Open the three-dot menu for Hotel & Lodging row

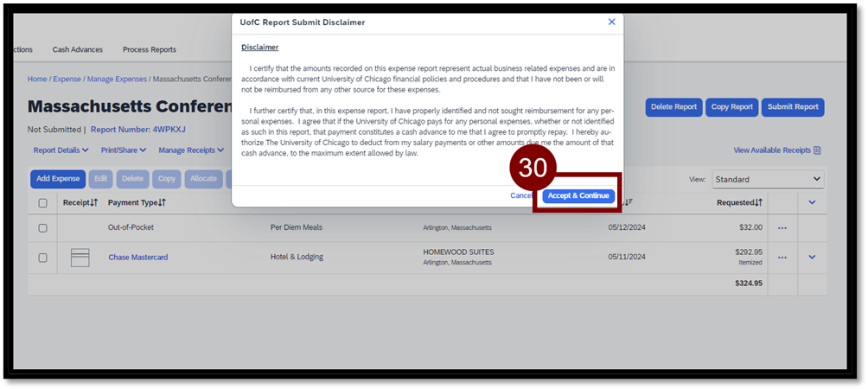point(782,258)
